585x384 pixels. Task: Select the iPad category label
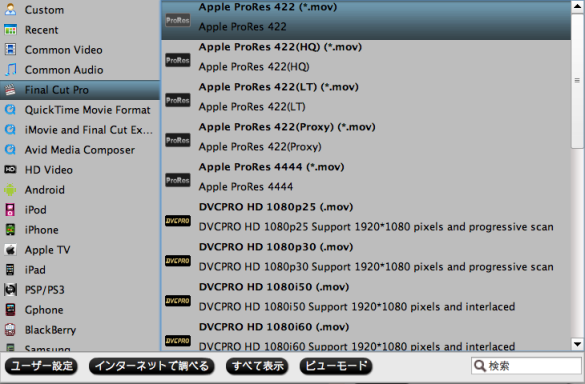pyautogui.click(x=35, y=269)
